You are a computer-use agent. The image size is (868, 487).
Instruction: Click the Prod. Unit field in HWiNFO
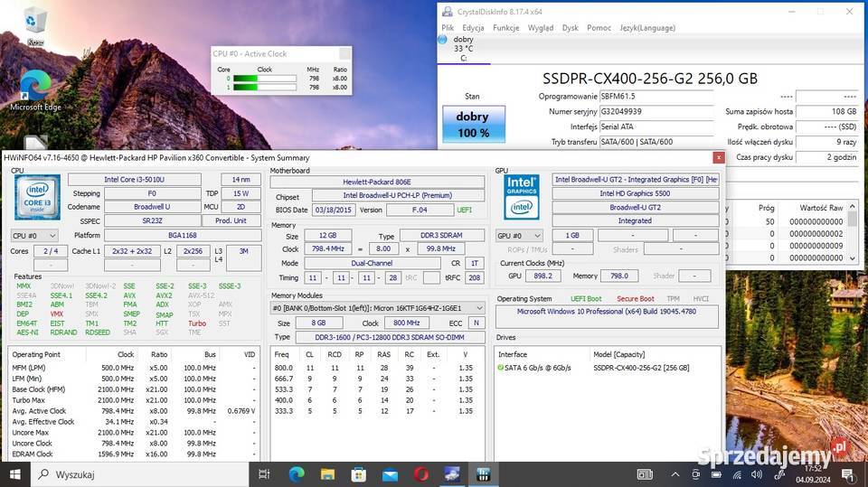point(231,220)
